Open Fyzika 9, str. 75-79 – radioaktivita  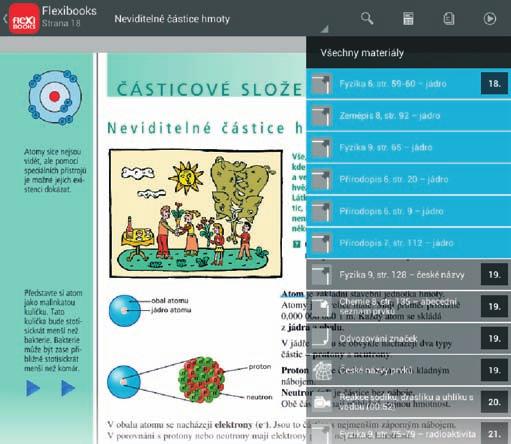click(408, 433)
